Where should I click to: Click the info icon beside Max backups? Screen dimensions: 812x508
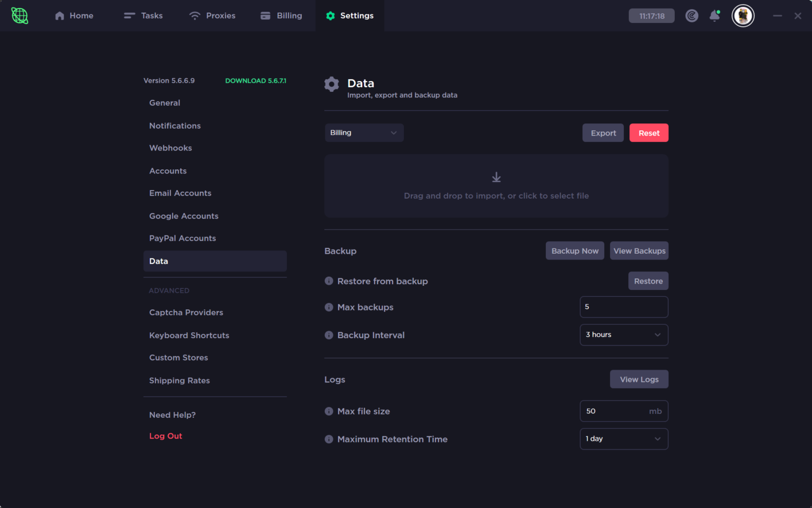pos(329,307)
